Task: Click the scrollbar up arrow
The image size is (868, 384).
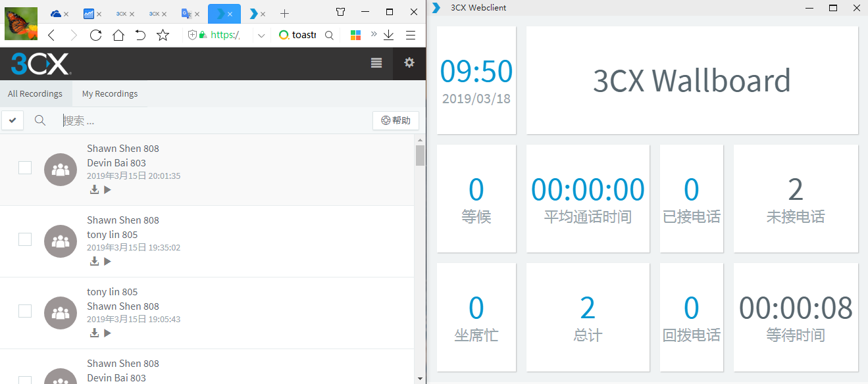Action: click(421, 139)
